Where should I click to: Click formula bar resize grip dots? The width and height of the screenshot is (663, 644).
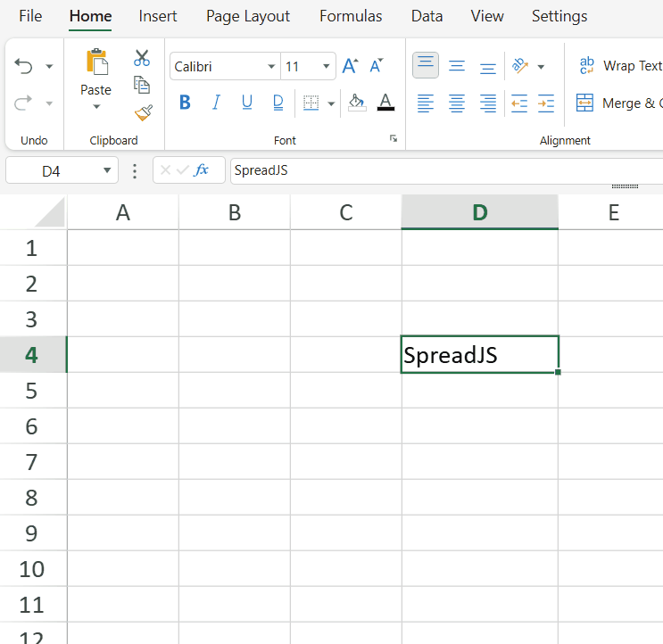pyautogui.click(x=625, y=186)
